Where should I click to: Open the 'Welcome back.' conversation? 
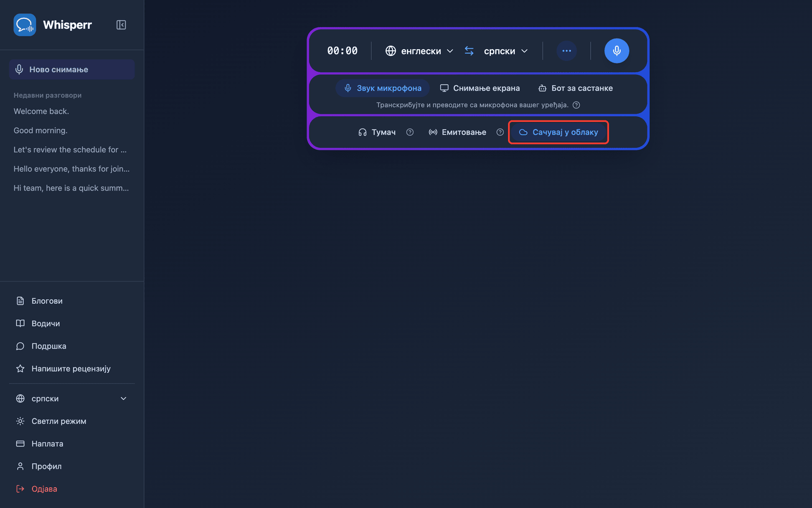point(41,111)
